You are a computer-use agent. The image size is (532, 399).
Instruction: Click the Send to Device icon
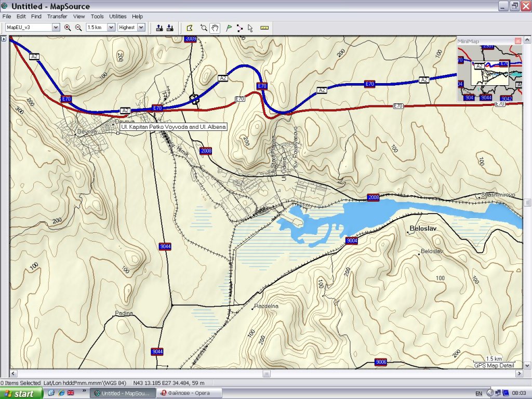(159, 28)
